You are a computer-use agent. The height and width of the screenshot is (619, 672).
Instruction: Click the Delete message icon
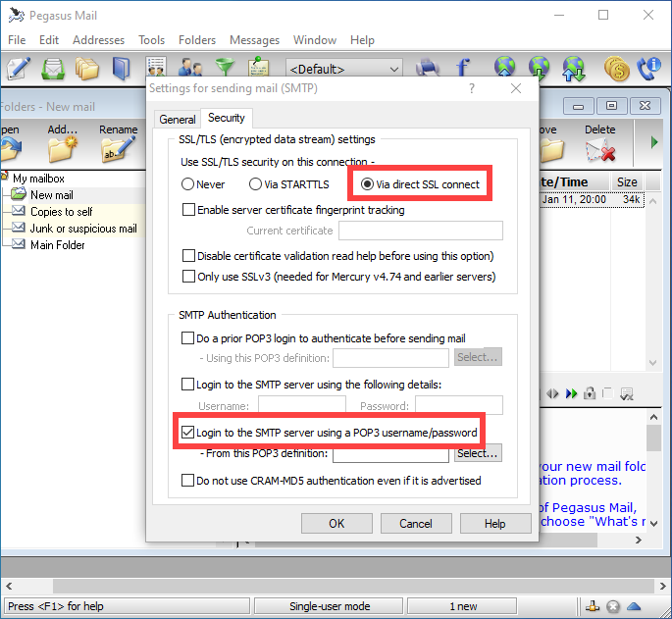600,151
